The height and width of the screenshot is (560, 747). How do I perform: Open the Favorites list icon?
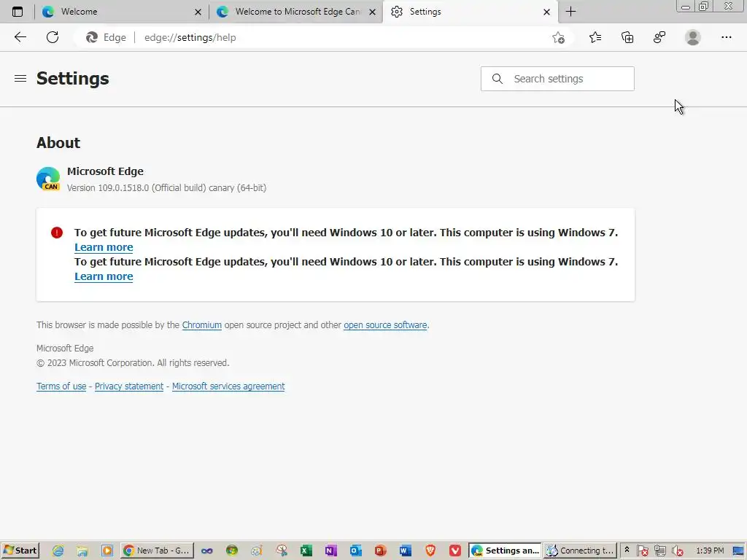pos(595,37)
